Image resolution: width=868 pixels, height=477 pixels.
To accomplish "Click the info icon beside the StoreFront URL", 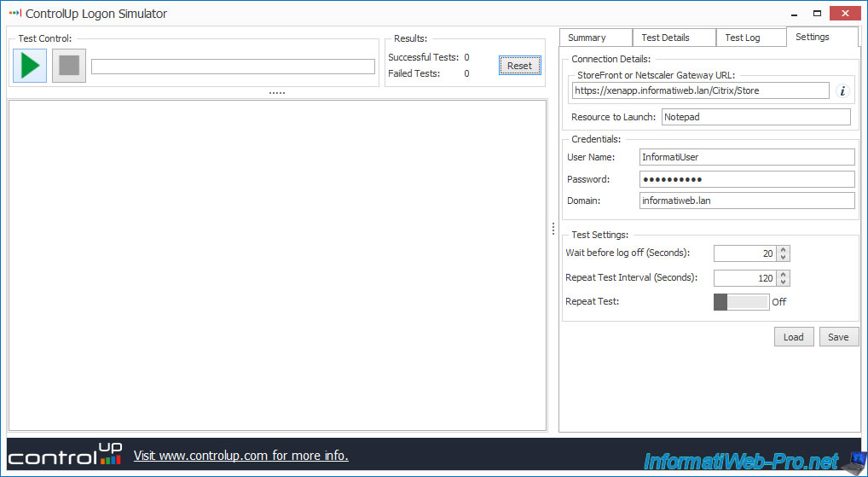I will [842, 90].
